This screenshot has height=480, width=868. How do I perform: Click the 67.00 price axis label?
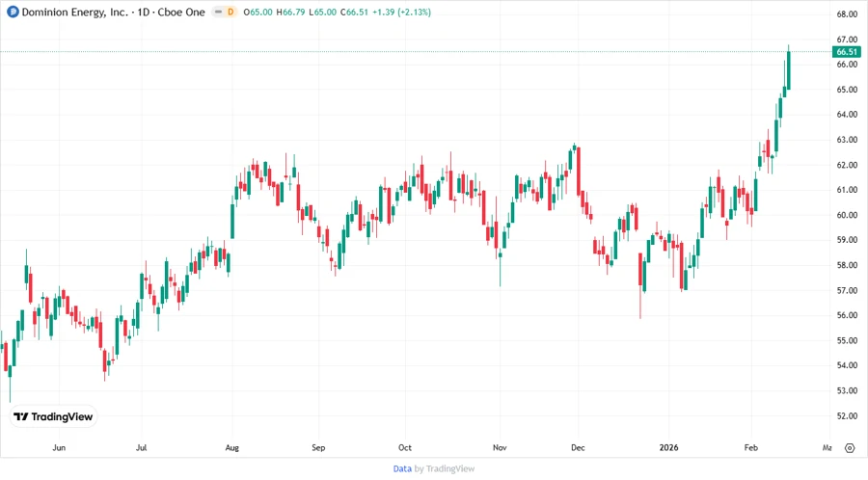tap(847, 40)
